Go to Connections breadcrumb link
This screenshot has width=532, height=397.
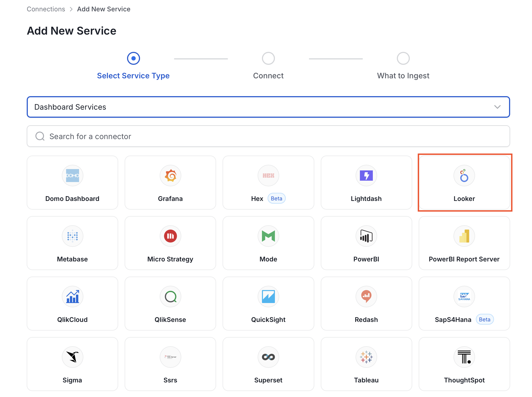pos(46,9)
